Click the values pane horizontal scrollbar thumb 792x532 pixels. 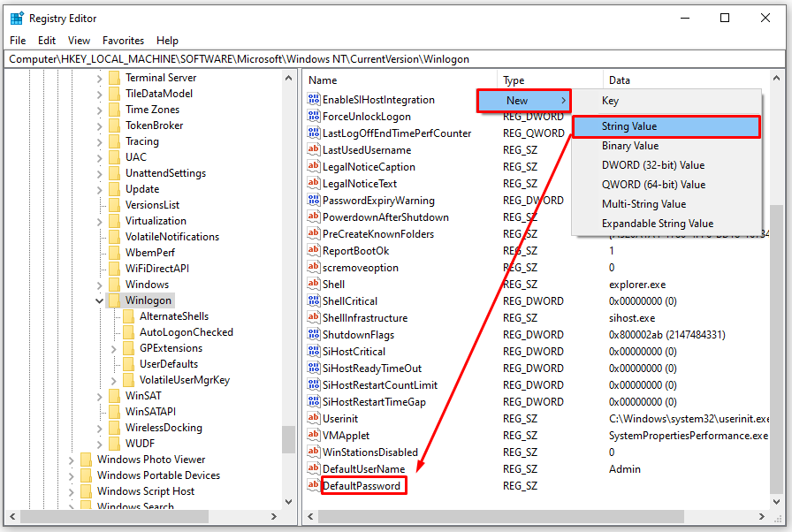pos(500,516)
